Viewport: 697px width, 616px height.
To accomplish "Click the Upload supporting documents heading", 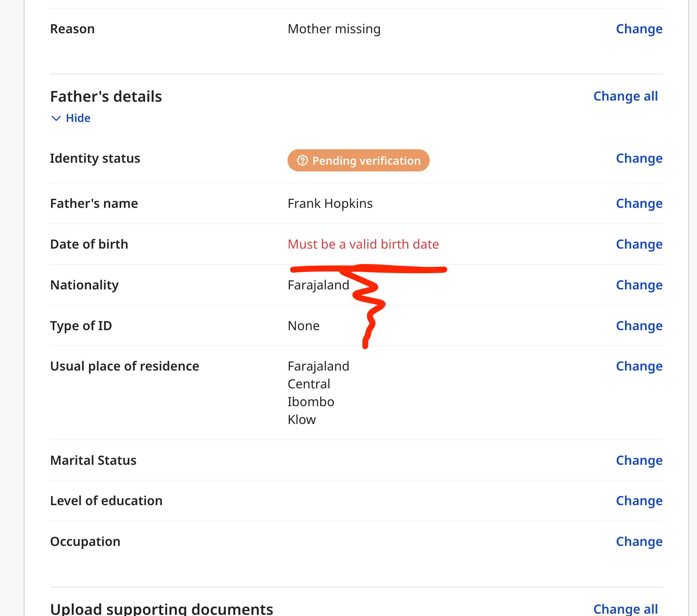I will [x=162, y=609].
